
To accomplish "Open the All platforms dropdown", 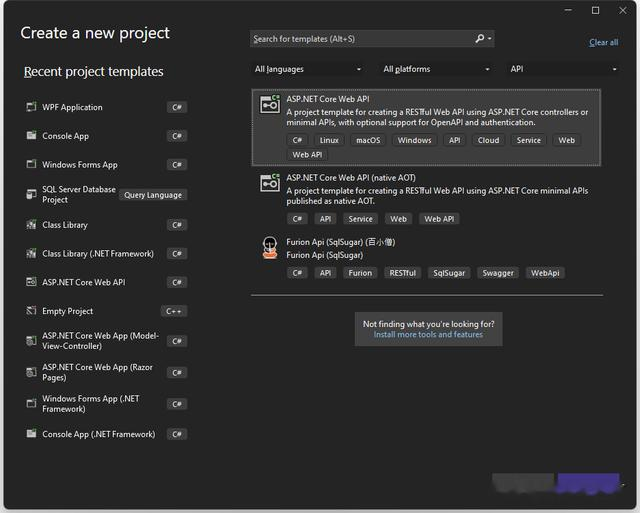I will 436,69.
